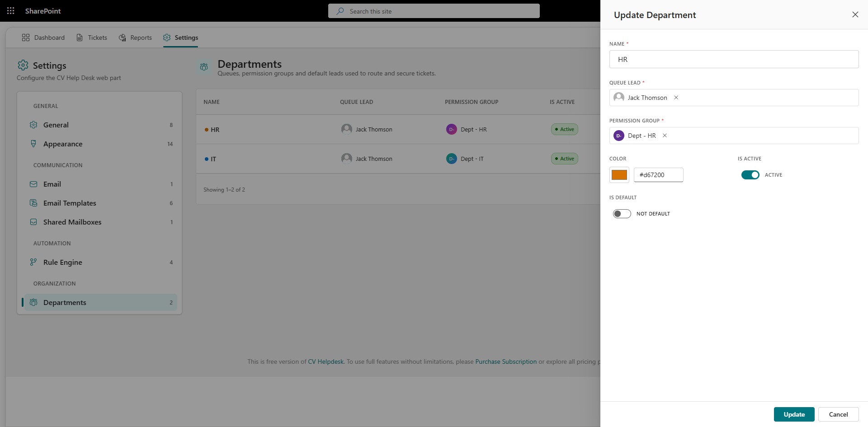Click the Update button
The height and width of the screenshot is (427, 868).
(794, 414)
